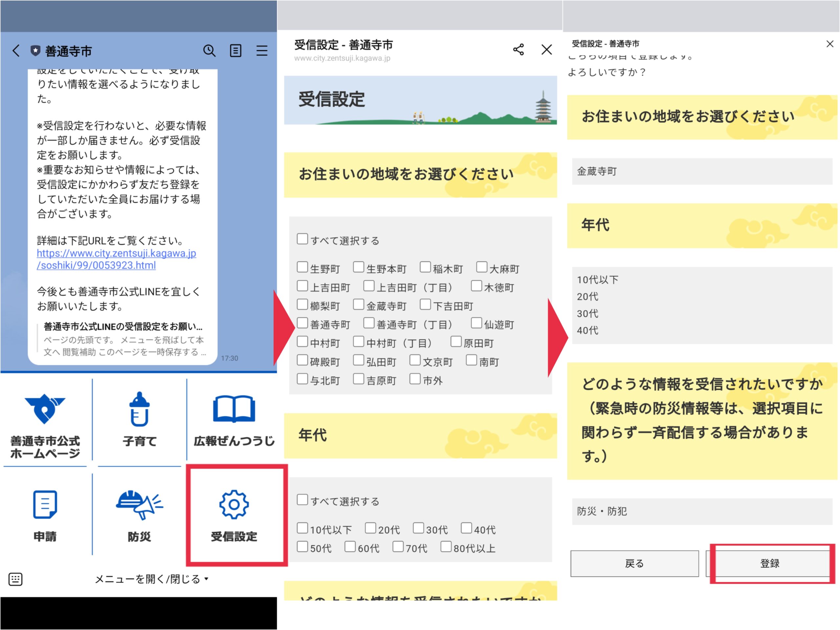The image size is (840, 630).
Task: Check the 20代 age checkbox
Action: [x=370, y=528]
